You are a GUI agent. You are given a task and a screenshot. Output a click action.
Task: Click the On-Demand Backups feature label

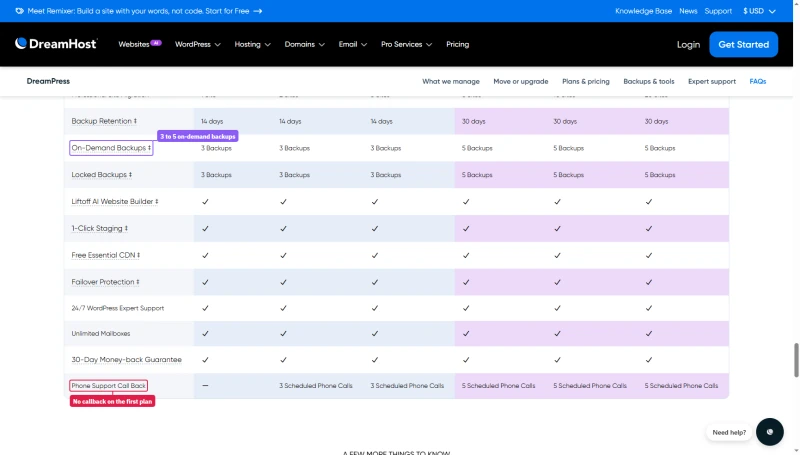pos(111,148)
